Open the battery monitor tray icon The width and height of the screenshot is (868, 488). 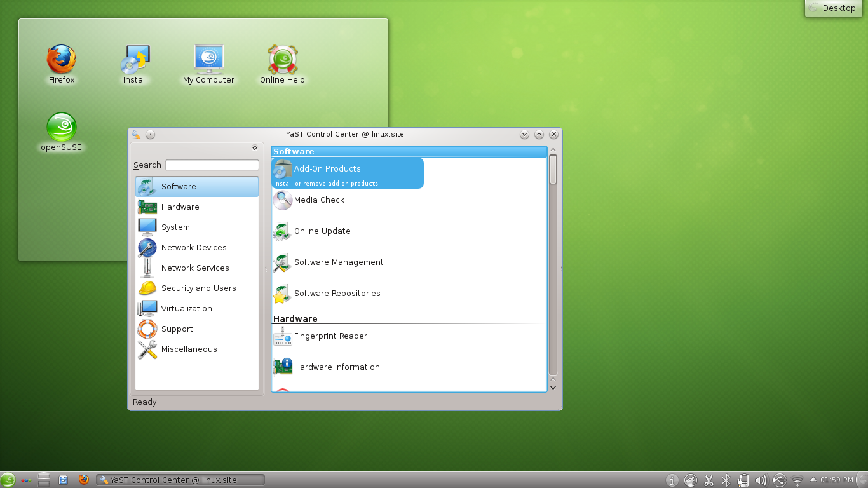point(743,480)
